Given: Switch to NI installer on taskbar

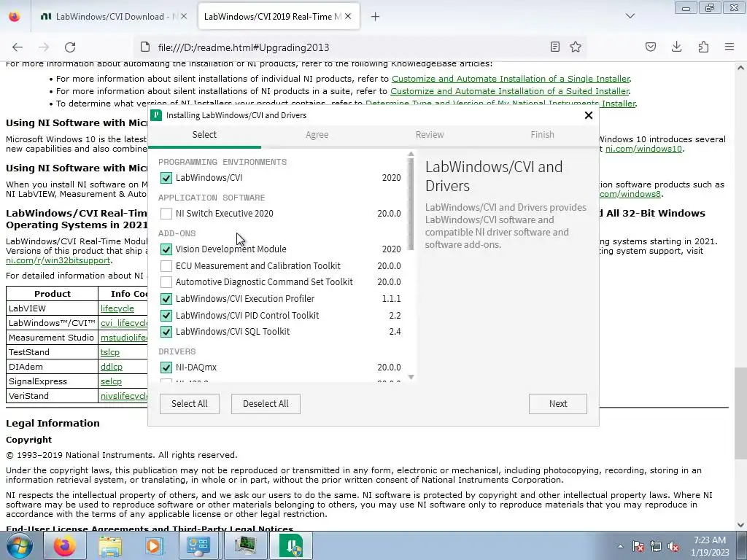Looking at the screenshot, I should [x=291, y=545].
